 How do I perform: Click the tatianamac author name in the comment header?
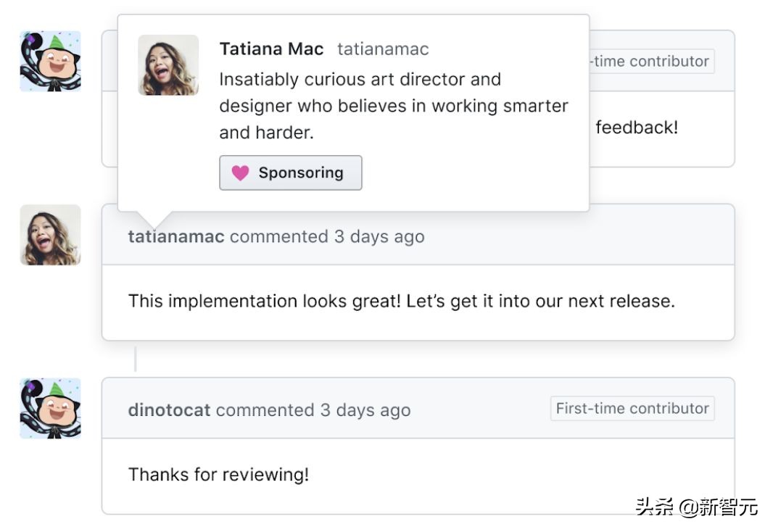pyautogui.click(x=176, y=237)
